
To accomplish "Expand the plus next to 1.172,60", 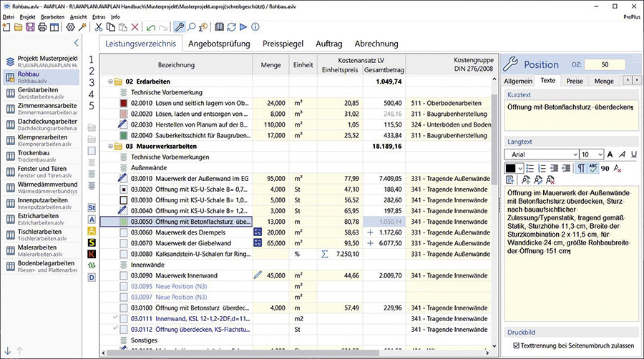I will 370,232.
